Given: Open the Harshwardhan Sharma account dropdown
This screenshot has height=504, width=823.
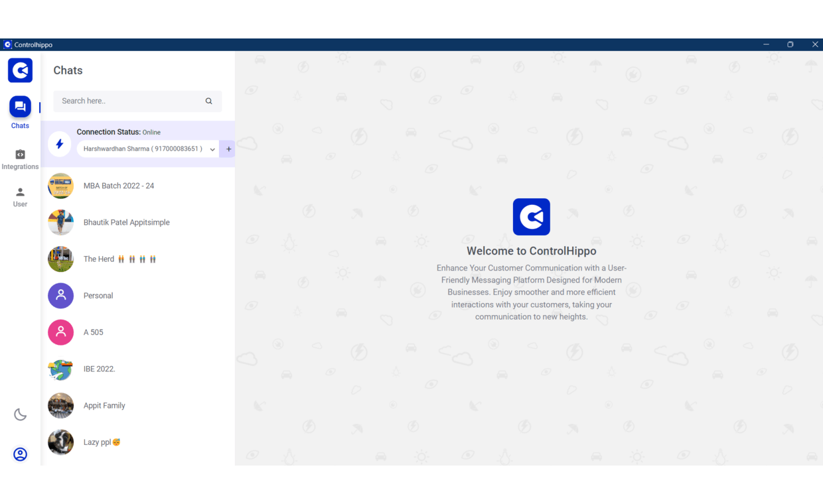Looking at the screenshot, I should [147, 149].
